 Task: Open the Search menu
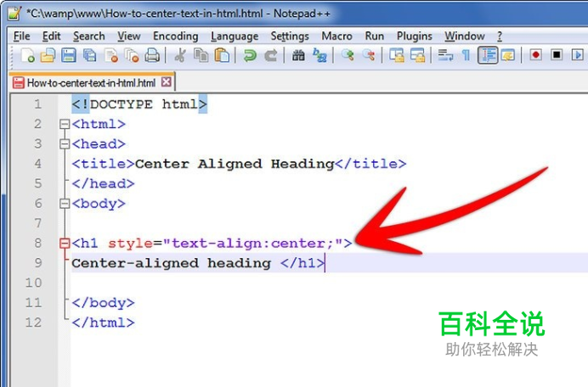pos(89,36)
